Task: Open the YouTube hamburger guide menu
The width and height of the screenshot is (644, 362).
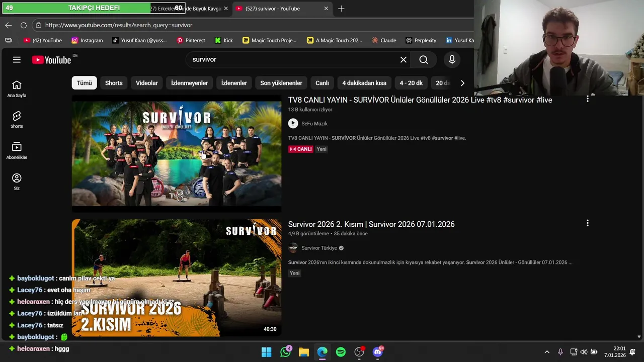Action: (x=17, y=60)
